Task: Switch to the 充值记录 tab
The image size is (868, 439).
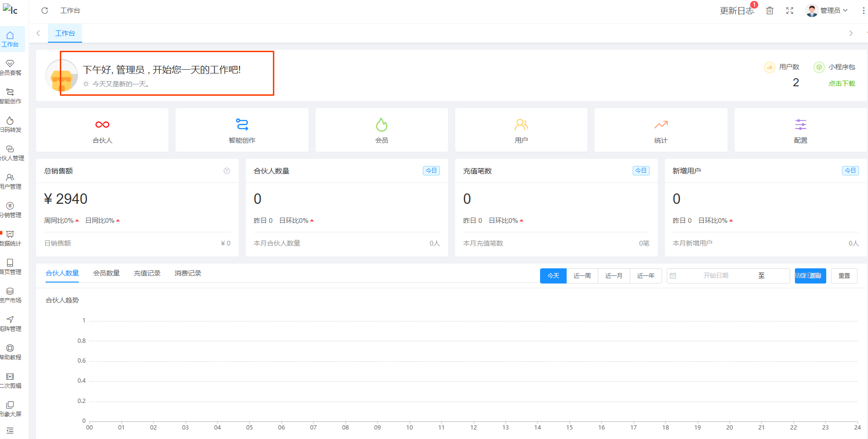Action: [147, 274]
